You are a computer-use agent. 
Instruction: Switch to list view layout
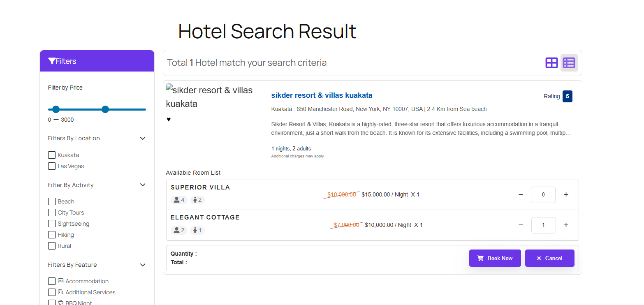coord(569,63)
